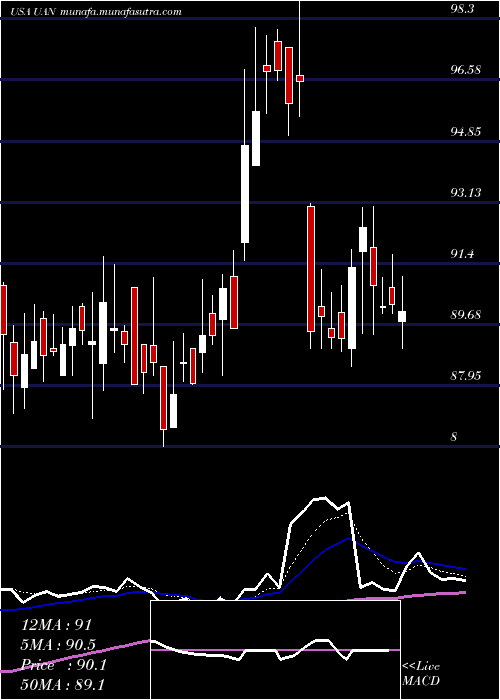Select the 89.68 price axis label
This screenshot has height=700, width=500.
(465, 315)
